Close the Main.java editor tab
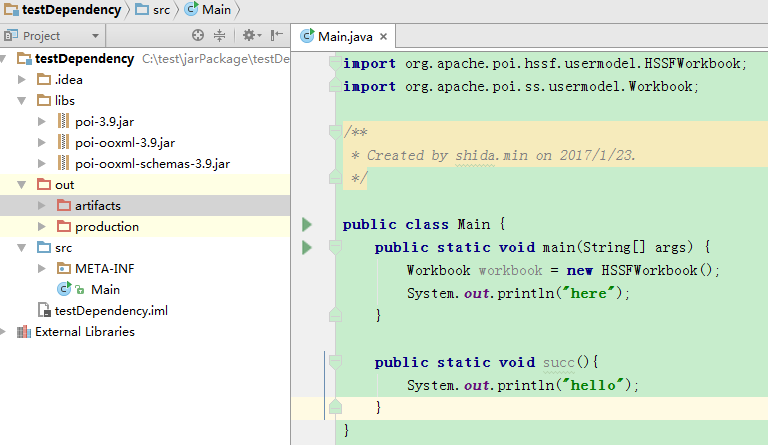 [384, 37]
